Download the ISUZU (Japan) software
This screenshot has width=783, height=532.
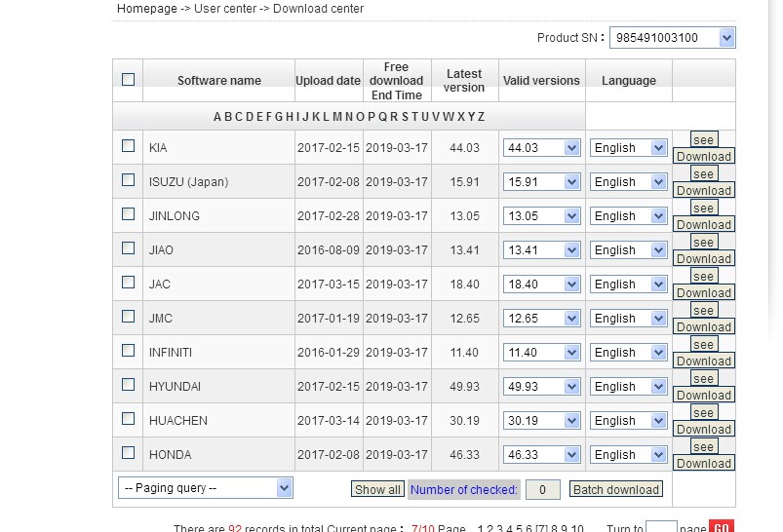[x=704, y=190]
